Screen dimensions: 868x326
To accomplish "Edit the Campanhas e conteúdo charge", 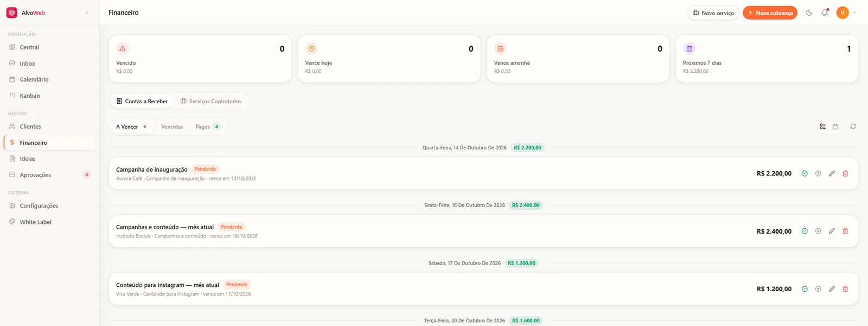I will click(x=832, y=231).
